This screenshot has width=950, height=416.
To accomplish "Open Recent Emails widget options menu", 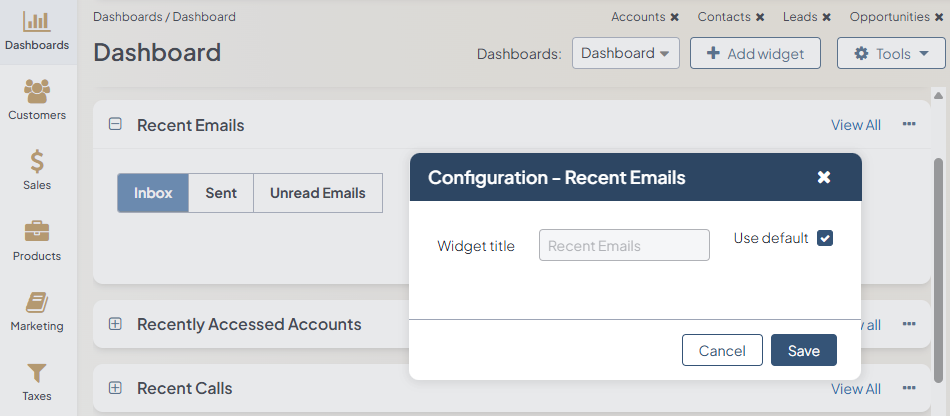I will pos(909,125).
